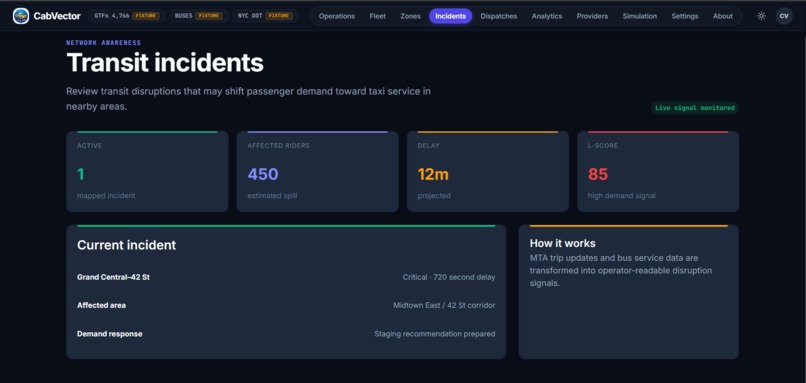Viewport: 806px width, 383px height.
Task: Click the DELAY card label
Action: (428, 146)
